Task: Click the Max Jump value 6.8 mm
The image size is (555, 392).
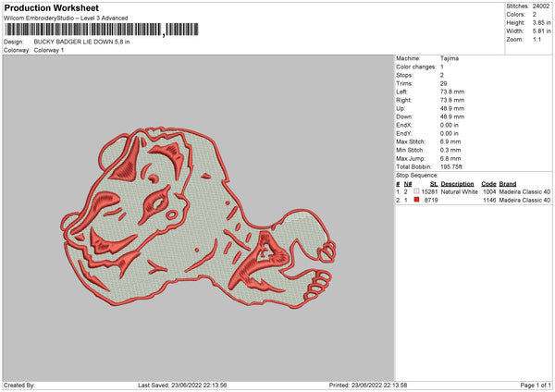Action: [x=450, y=158]
